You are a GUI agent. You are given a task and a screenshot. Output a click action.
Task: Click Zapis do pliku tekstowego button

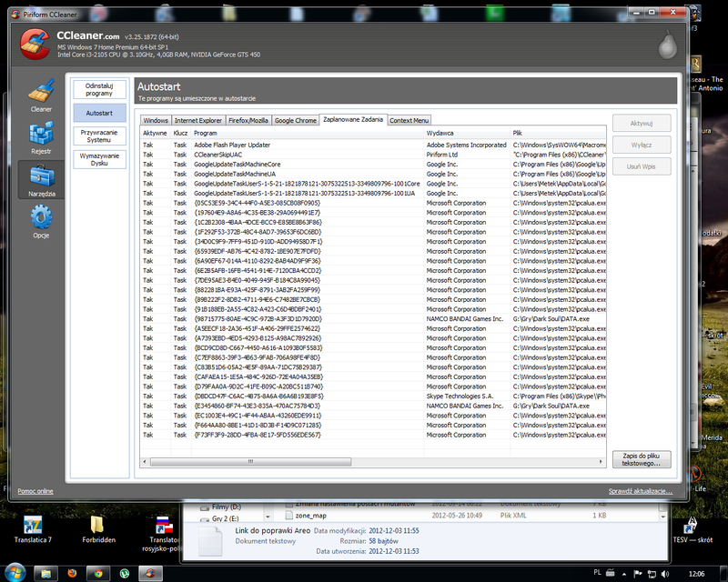click(x=642, y=459)
